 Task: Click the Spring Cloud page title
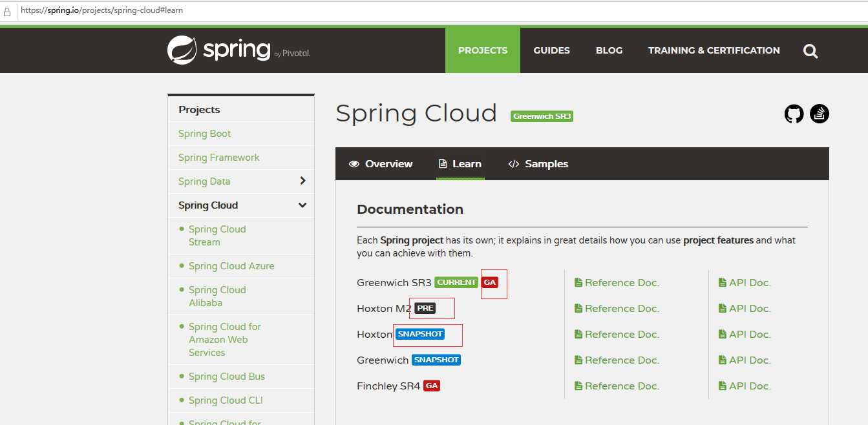point(416,113)
